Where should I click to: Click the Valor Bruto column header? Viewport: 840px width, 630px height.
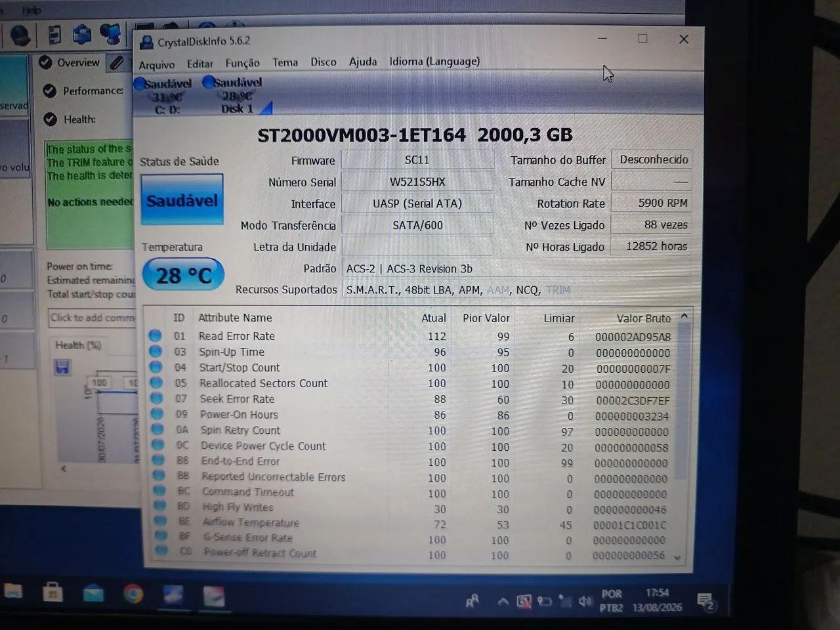(x=644, y=318)
